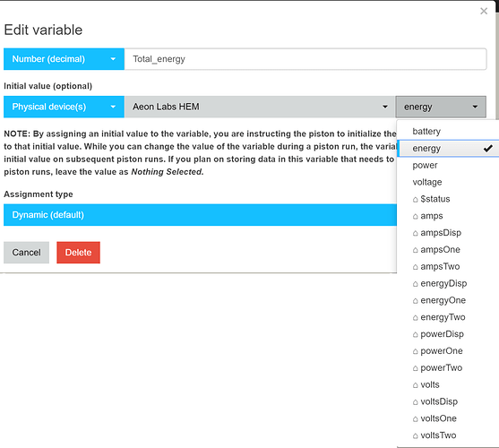
Task: Click the Cancel button
Action: pyautogui.click(x=26, y=253)
